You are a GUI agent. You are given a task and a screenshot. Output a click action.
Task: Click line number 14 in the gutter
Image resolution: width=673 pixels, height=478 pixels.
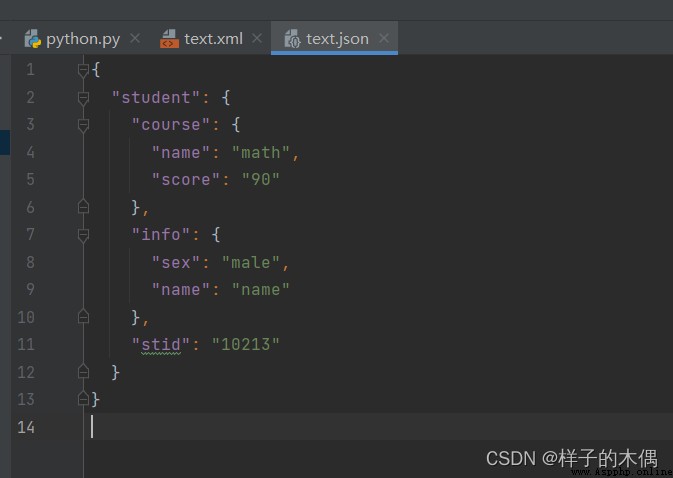pyautogui.click(x=26, y=427)
